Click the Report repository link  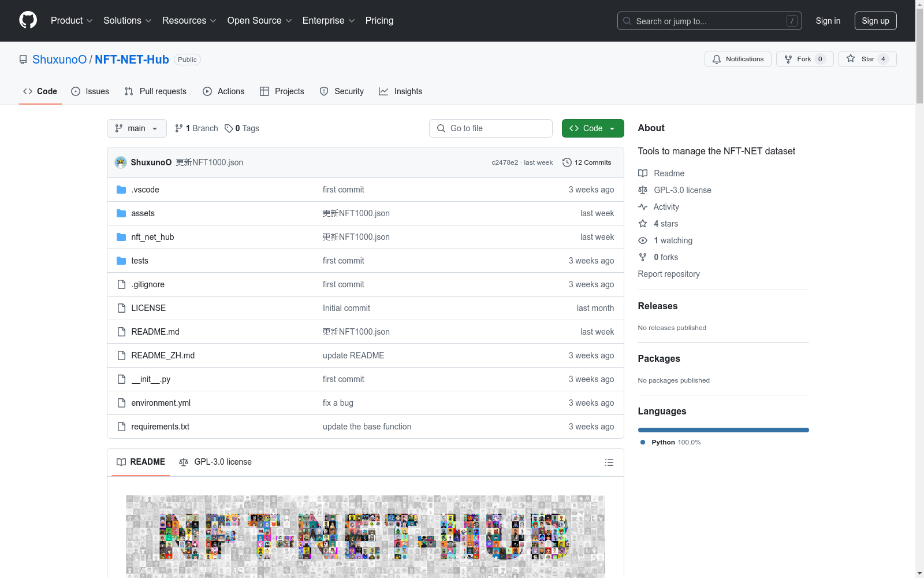click(x=669, y=274)
